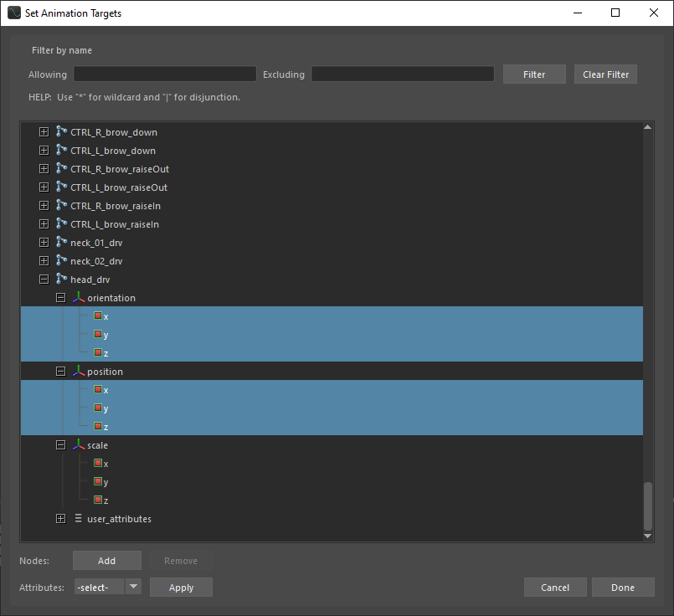The image size is (674, 616).
Task: Click the Allowing filter text field
Action: pyautogui.click(x=165, y=74)
